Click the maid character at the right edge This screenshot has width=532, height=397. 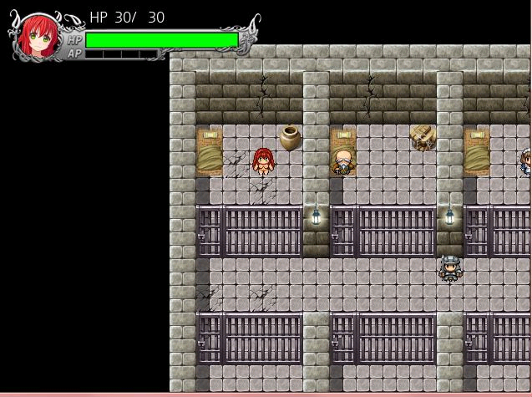tap(524, 161)
